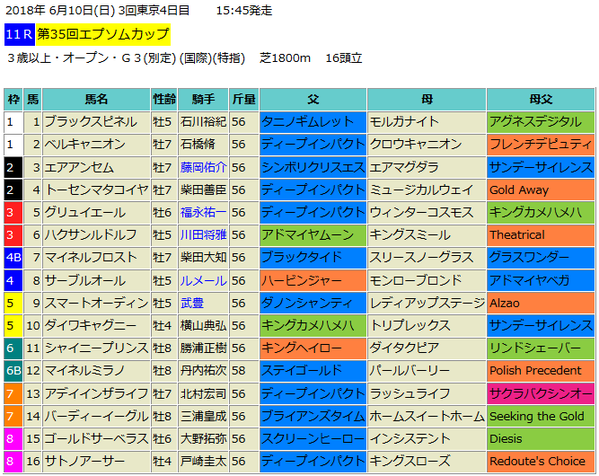This screenshot has height=476, width=599.
Task: Click jockey name 横山典弘
Action: (x=203, y=326)
